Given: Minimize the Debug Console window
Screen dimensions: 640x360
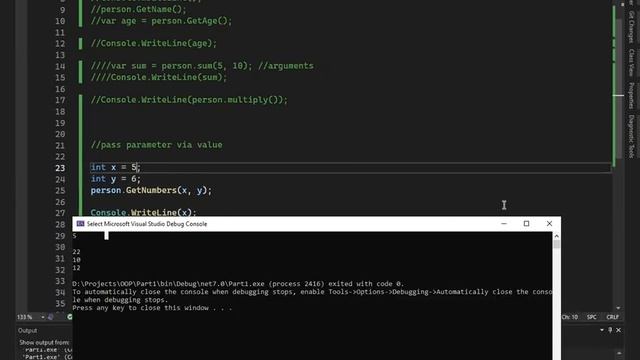Looking at the screenshot, I should point(504,224).
